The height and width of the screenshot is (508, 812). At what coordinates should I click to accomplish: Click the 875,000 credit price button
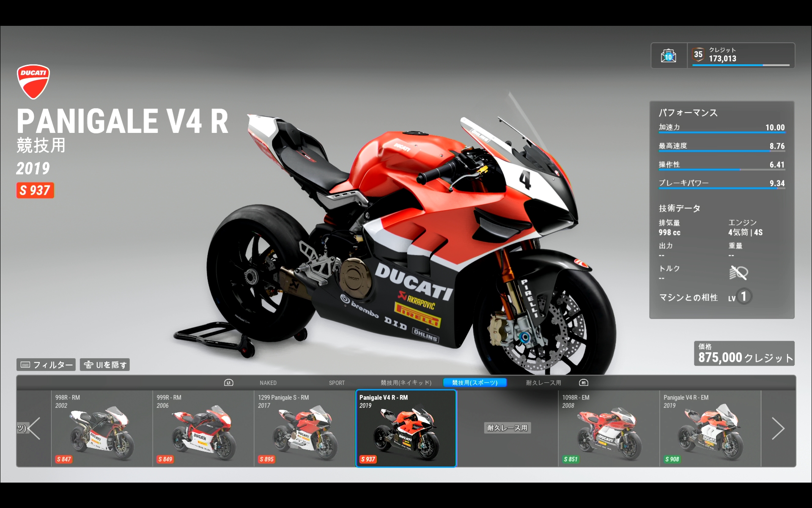coord(744,353)
